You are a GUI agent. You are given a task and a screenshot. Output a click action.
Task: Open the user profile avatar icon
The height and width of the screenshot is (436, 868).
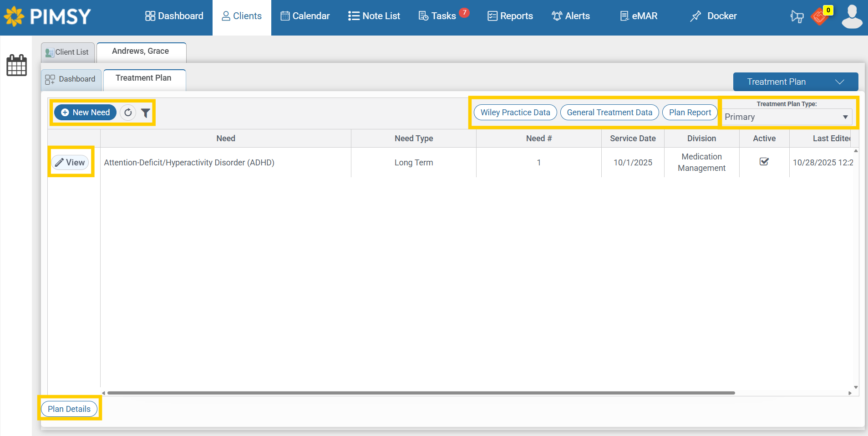pyautogui.click(x=852, y=16)
